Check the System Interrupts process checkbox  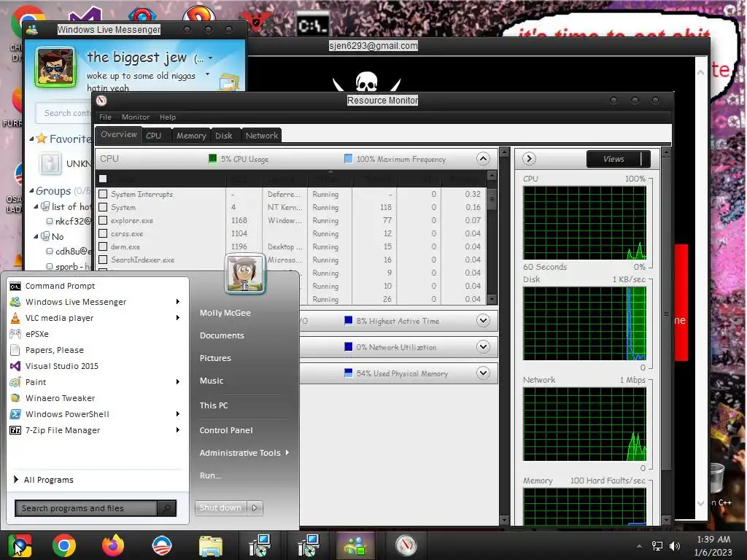(103, 194)
